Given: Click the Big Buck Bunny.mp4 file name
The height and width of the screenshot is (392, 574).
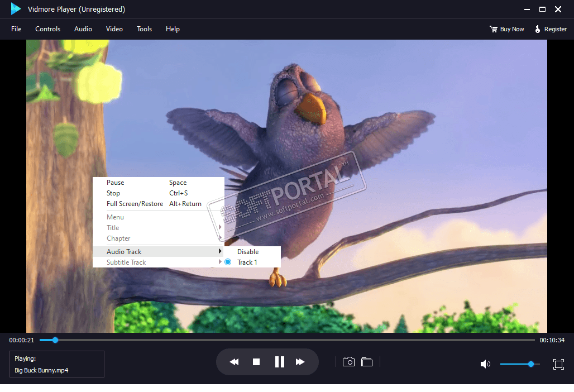Looking at the screenshot, I should (41, 370).
